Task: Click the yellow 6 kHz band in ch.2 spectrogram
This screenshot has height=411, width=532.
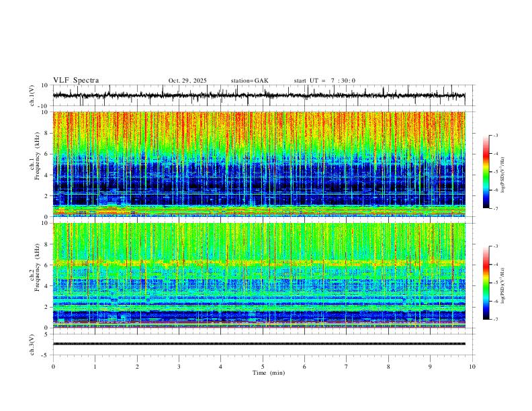Action: (259, 263)
